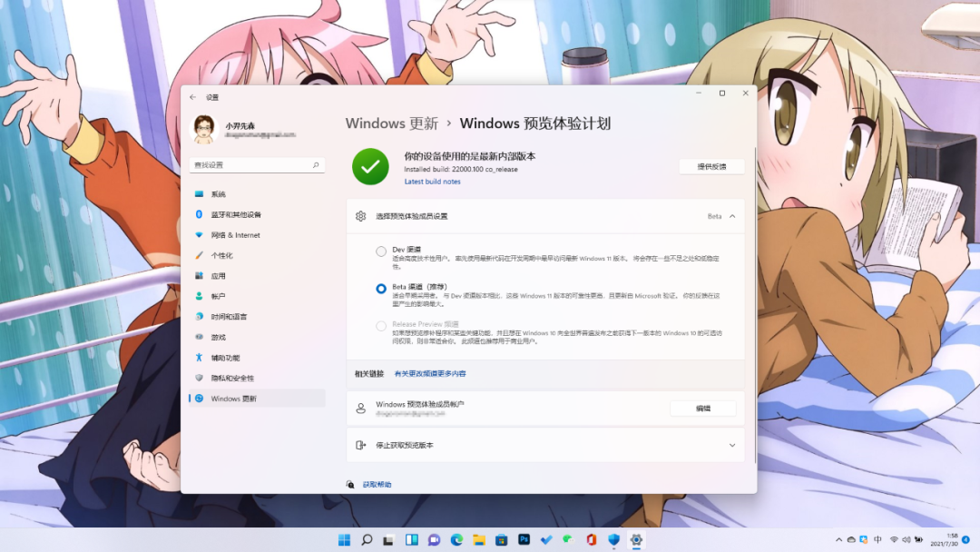Open network Wi-Fi tray icon
980x552 pixels.
tap(895, 540)
